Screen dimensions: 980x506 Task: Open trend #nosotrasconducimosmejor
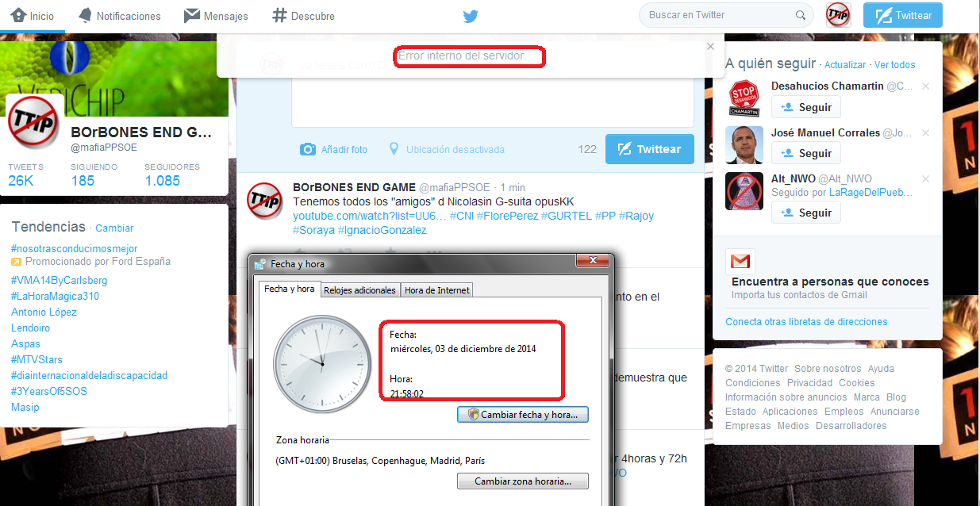pyautogui.click(x=73, y=248)
